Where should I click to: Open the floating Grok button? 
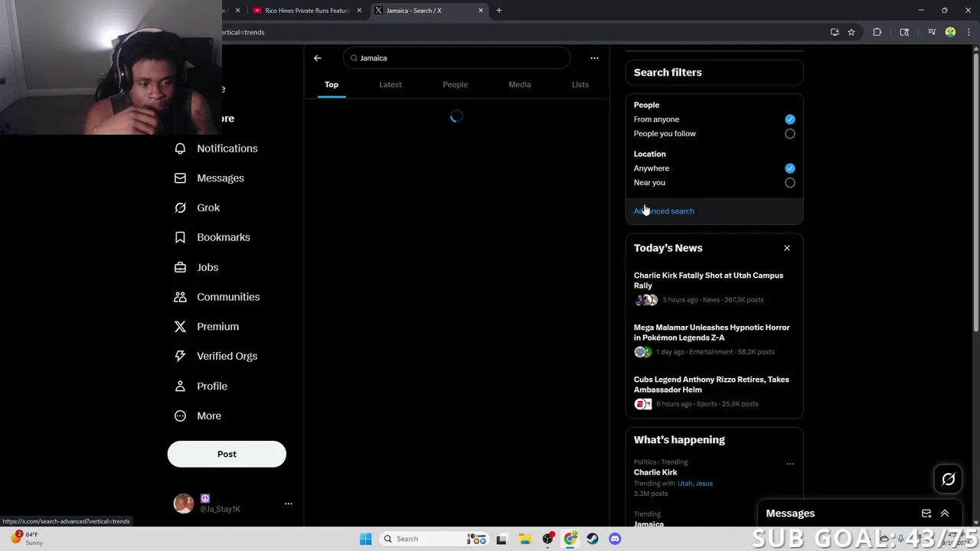click(948, 479)
